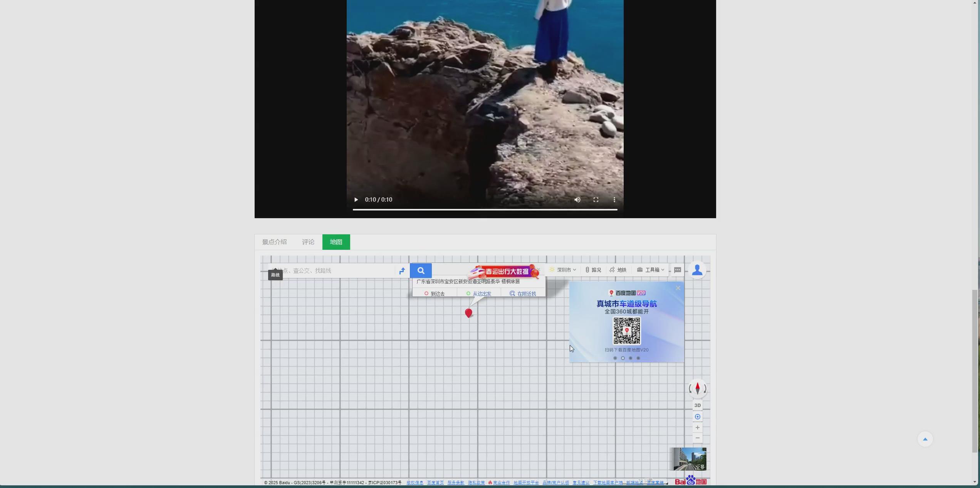Image resolution: width=980 pixels, height=488 pixels.
Task: Click the user account avatar
Action: point(697,270)
